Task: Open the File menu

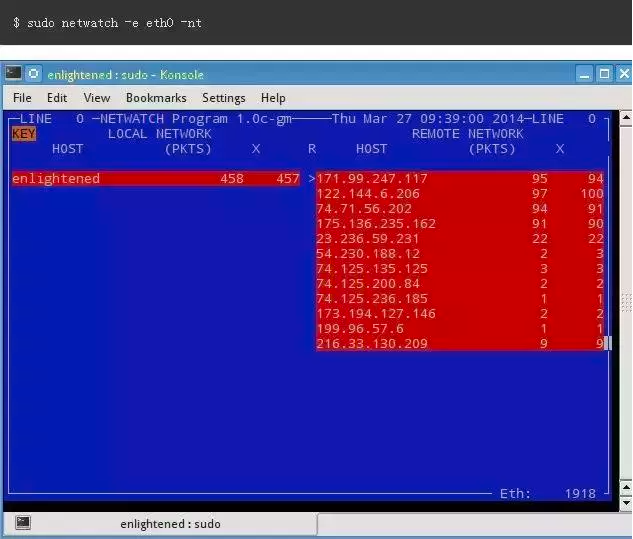Action: click(x=22, y=98)
